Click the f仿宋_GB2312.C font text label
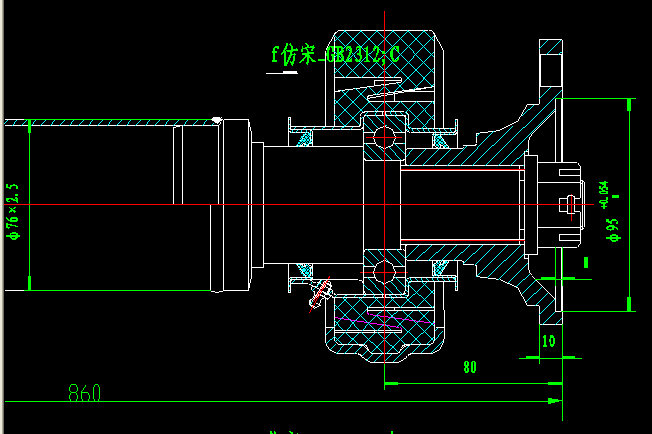This screenshot has width=652, height=434. (335, 55)
